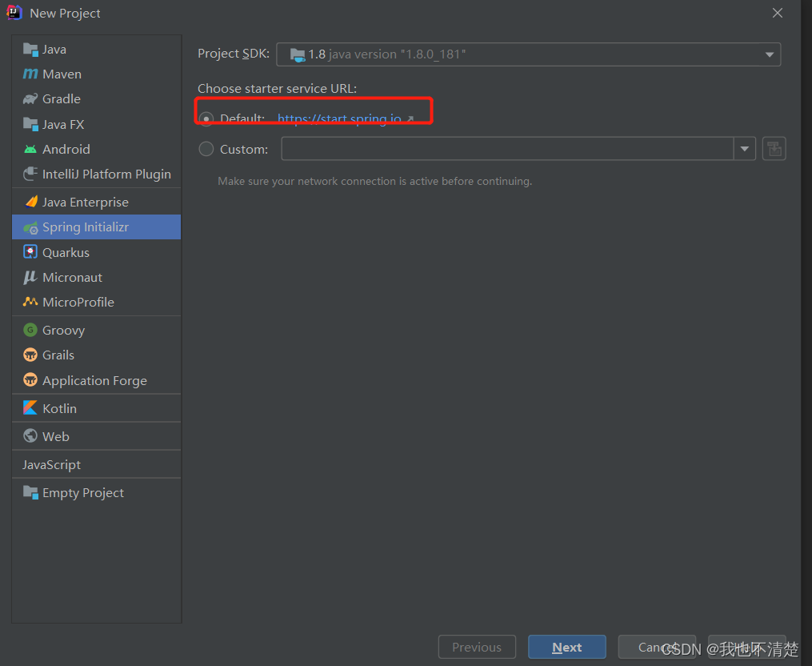Choose Gradle in project type list
Viewport: 812px width, 666px height.
[62, 99]
